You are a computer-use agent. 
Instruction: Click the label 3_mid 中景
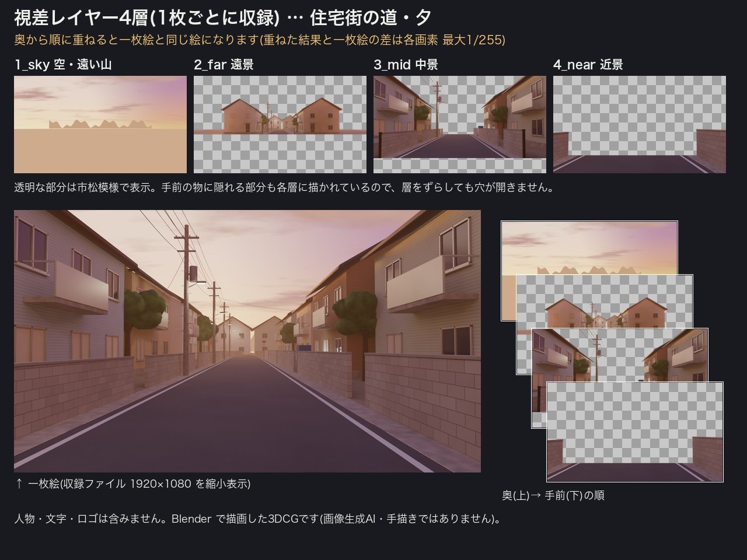(x=406, y=65)
